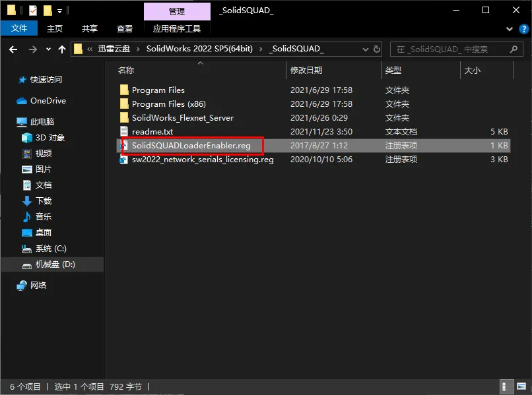Image resolution: width=532 pixels, height=395 pixels.
Task: Open the 文件 ribbon tab
Action: click(x=19, y=28)
